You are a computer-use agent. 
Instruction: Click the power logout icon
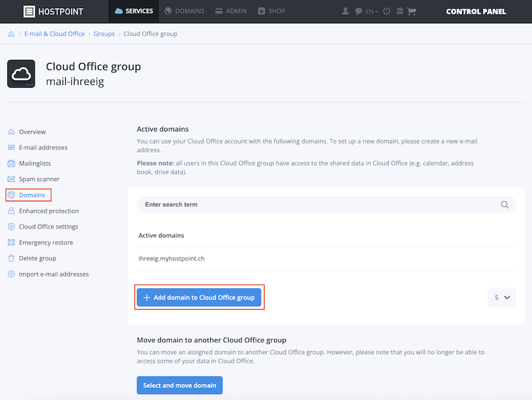[x=386, y=11]
